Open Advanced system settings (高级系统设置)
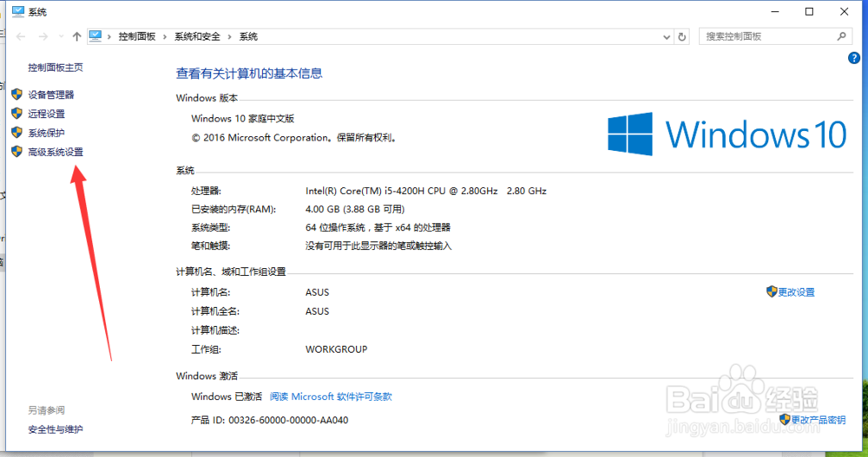The height and width of the screenshot is (457, 868). pyautogui.click(x=56, y=152)
